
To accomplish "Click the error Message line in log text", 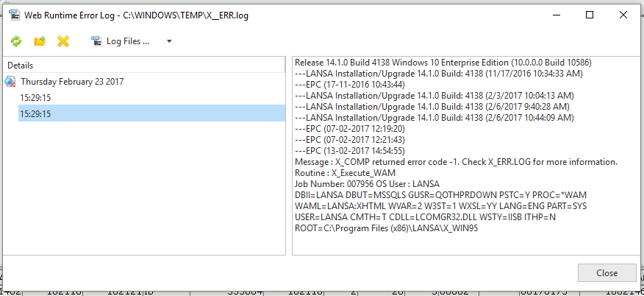I will pyautogui.click(x=456, y=161).
